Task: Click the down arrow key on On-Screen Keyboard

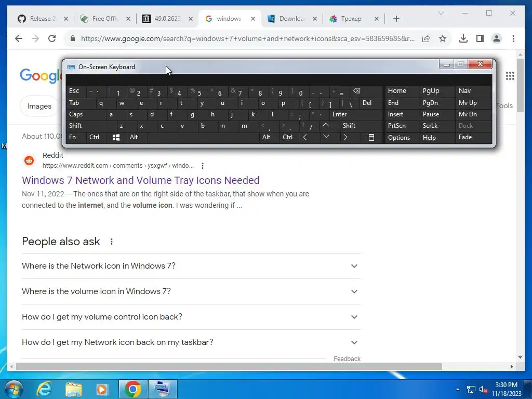Action: pos(326,137)
